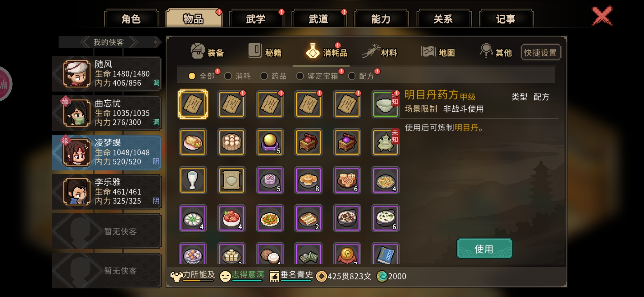Switch to the 武学 tab

[x=256, y=19]
